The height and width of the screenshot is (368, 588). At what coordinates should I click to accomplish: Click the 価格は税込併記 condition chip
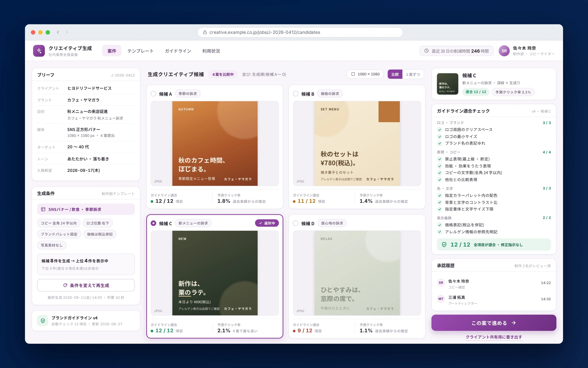tap(100, 234)
